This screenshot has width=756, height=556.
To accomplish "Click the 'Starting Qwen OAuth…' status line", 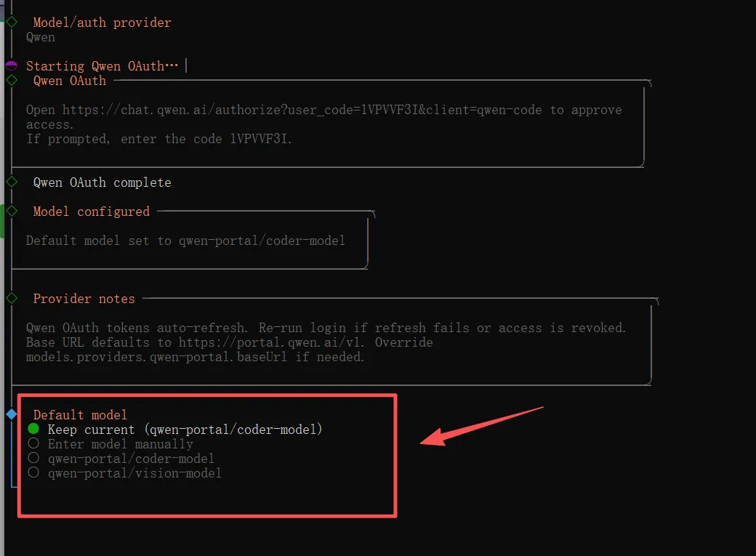I will 102,66.
